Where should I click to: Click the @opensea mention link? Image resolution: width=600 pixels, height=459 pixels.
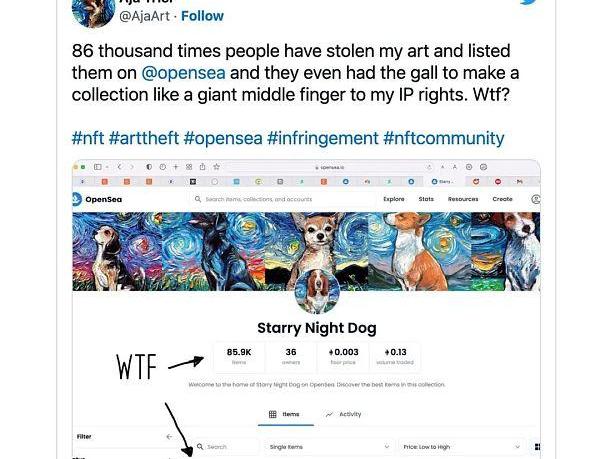183,73
